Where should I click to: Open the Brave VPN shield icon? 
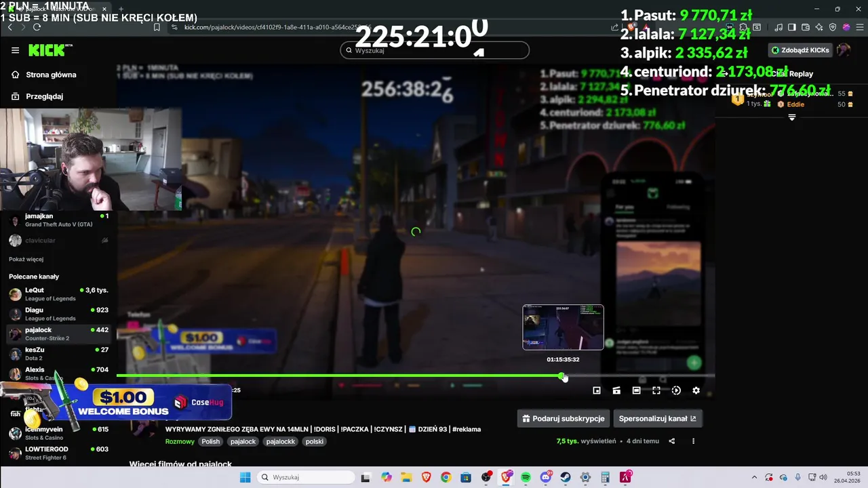tap(833, 27)
